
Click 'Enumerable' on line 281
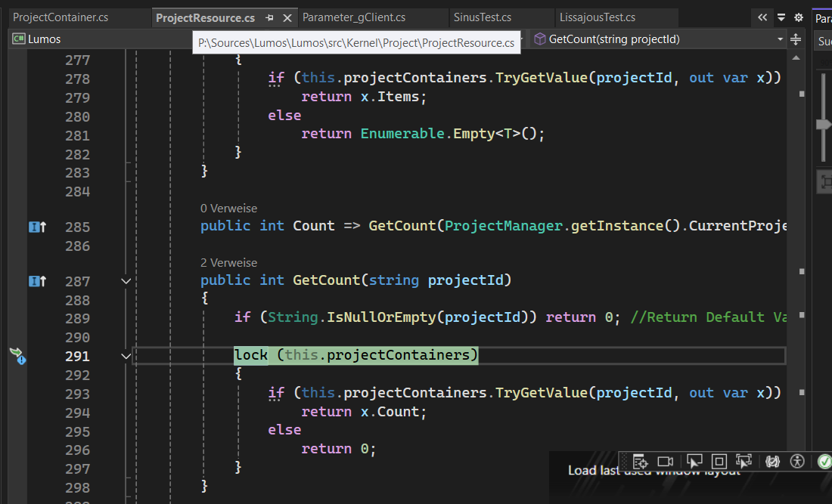pyautogui.click(x=402, y=134)
